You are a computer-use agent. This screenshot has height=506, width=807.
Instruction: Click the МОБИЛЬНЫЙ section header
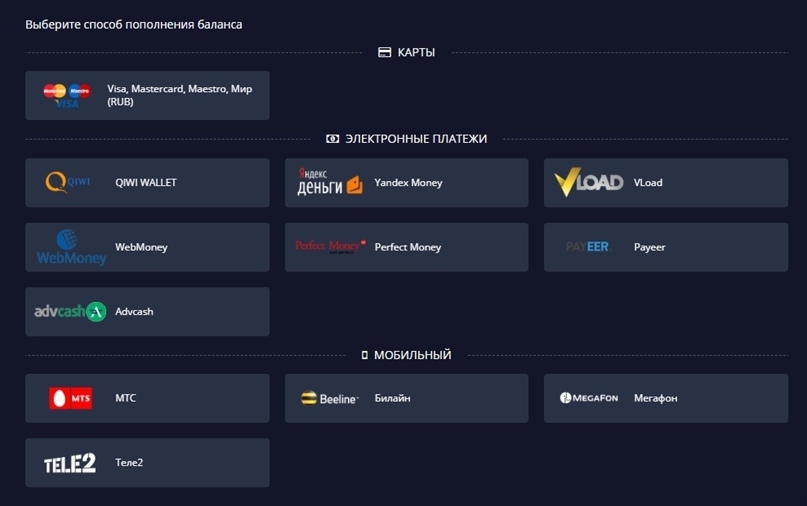407,355
